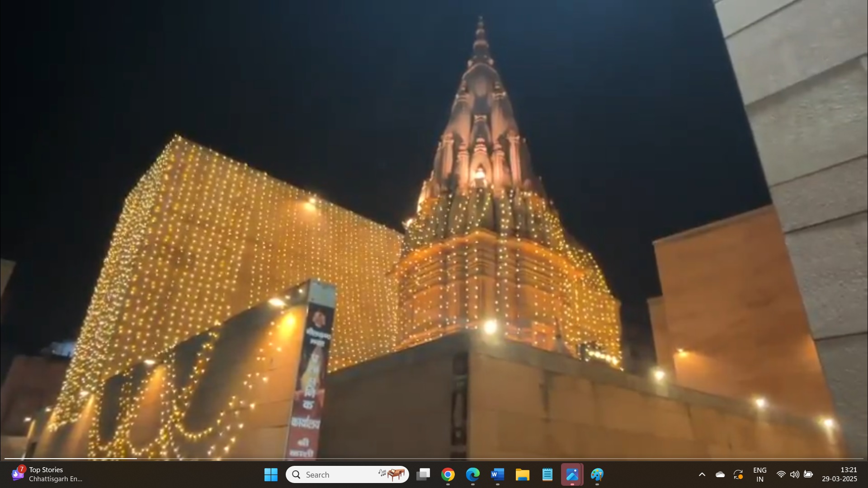Expand hidden system tray icons chevron

[x=702, y=474]
